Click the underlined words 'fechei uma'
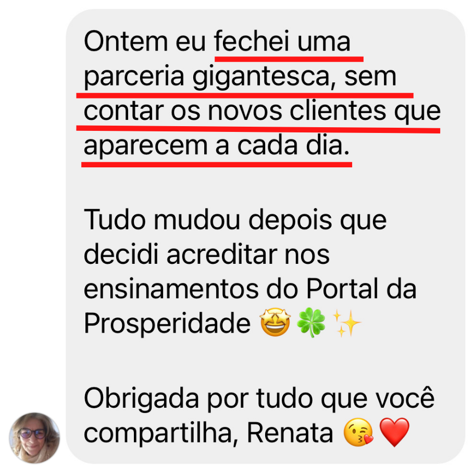The image size is (474, 476). pyautogui.click(x=282, y=41)
